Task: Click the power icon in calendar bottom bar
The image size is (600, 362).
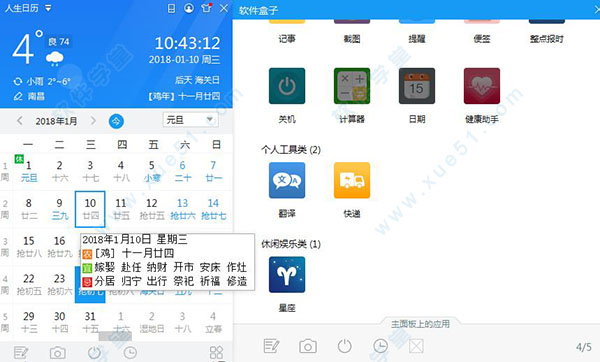Action: (94, 352)
